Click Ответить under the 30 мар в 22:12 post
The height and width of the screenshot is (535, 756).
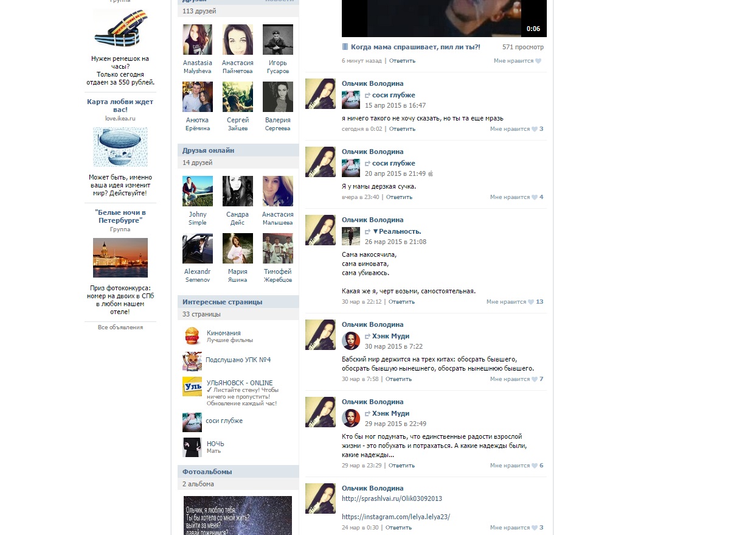coord(401,302)
